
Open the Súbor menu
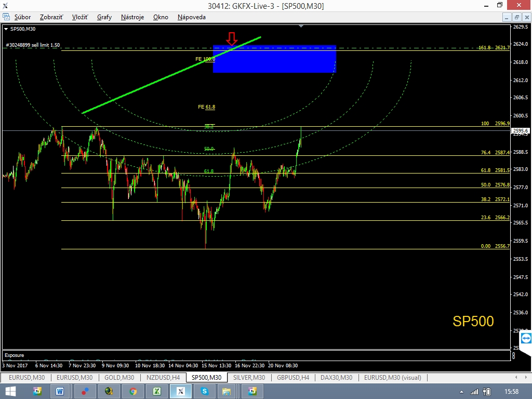click(22, 17)
